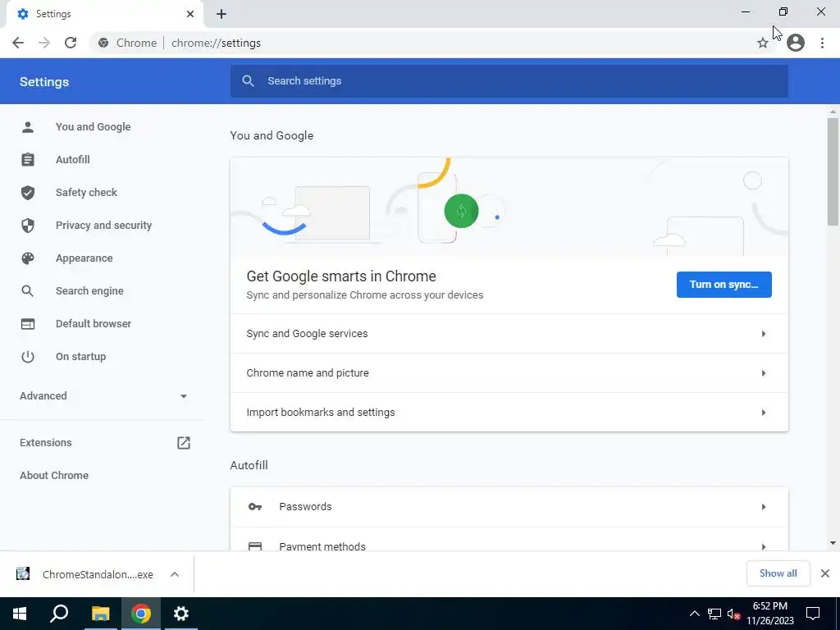
Task: Open the Chrome three-dot menu
Action: click(822, 43)
